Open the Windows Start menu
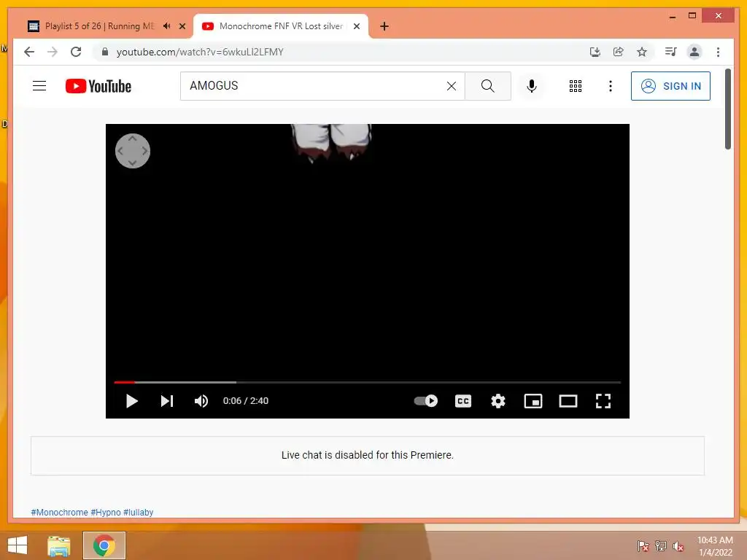The height and width of the screenshot is (560, 747). coord(18,545)
